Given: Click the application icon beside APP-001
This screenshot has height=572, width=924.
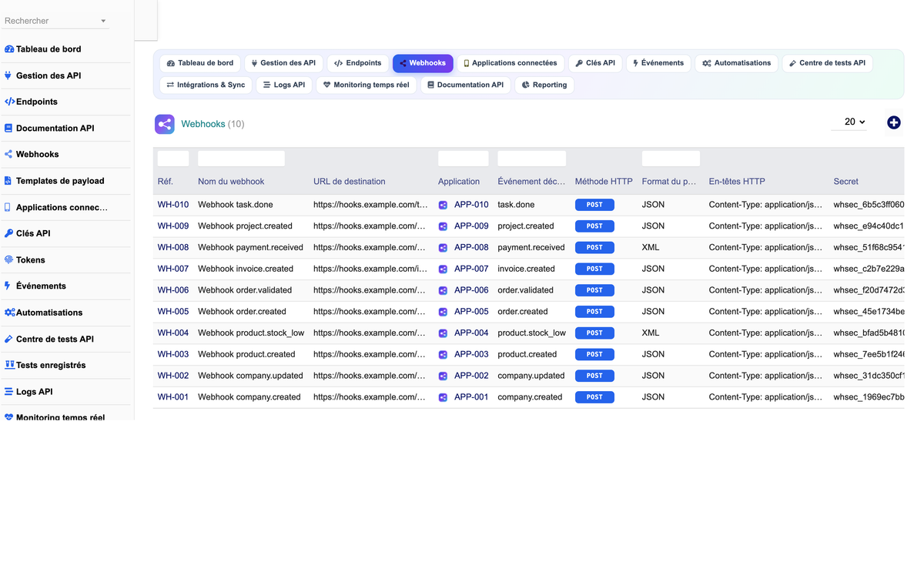Looking at the screenshot, I should [443, 398].
